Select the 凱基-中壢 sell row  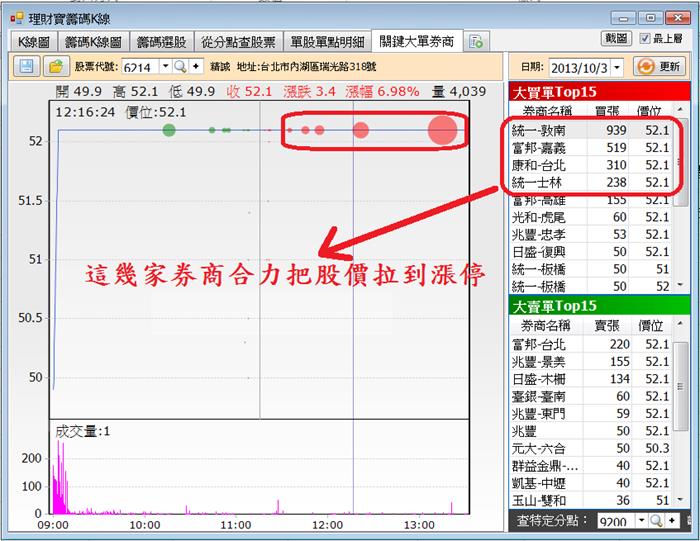(591, 483)
